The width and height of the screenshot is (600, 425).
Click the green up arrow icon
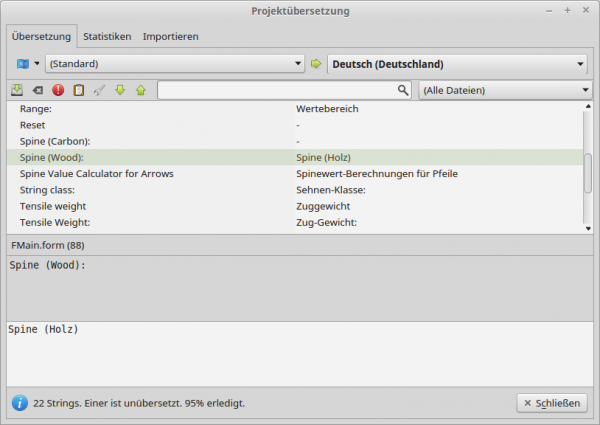tap(140, 90)
